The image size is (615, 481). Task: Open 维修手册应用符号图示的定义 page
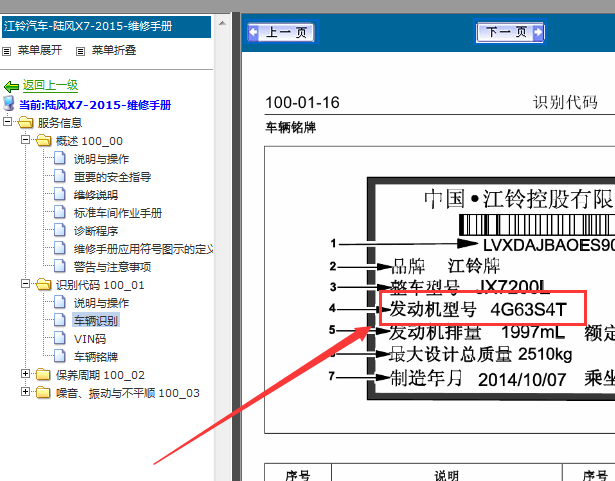(x=143, y=249)
